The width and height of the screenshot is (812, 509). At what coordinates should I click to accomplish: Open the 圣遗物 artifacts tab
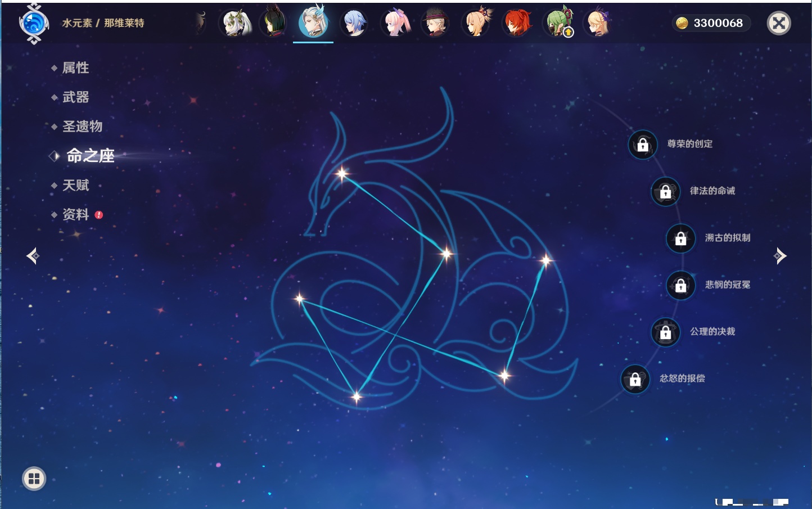point(82,127)
